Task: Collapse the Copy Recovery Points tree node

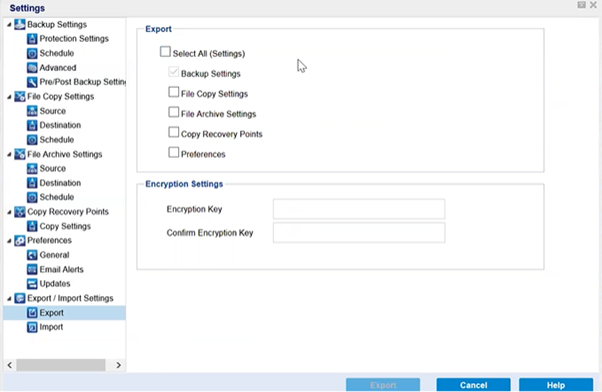Action: coord(9,212)
